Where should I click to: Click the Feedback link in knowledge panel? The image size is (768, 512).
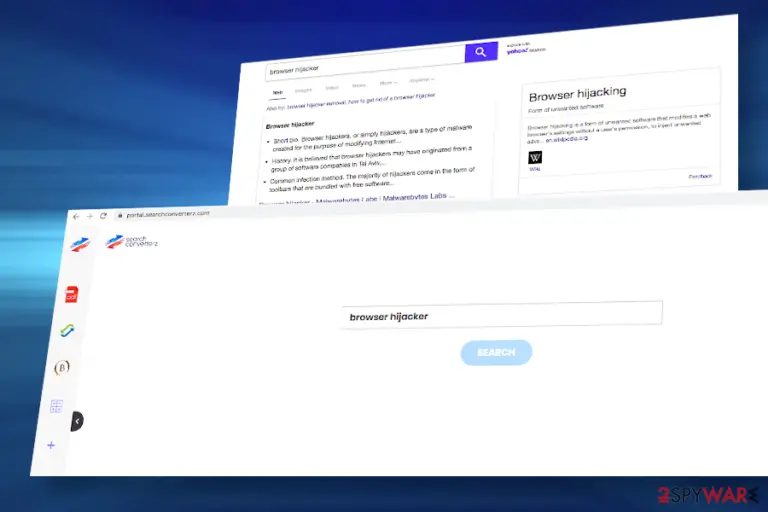click(x=700, y=176)
